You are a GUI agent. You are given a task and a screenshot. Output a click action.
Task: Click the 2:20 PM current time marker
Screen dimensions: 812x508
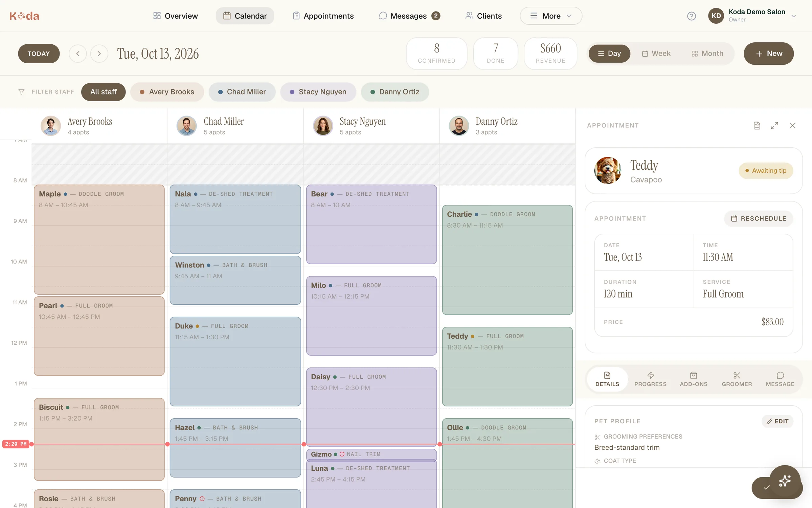point(16,444)
